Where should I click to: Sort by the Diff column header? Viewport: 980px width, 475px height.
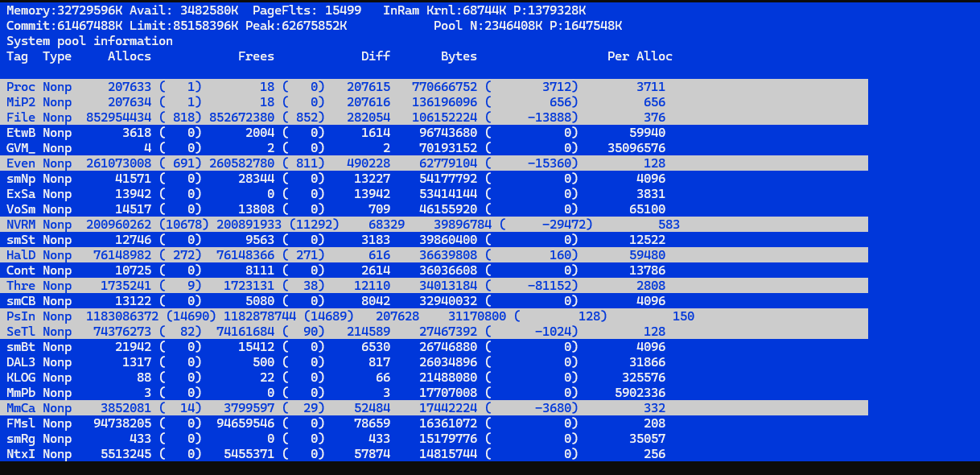[x=375, y=56]
